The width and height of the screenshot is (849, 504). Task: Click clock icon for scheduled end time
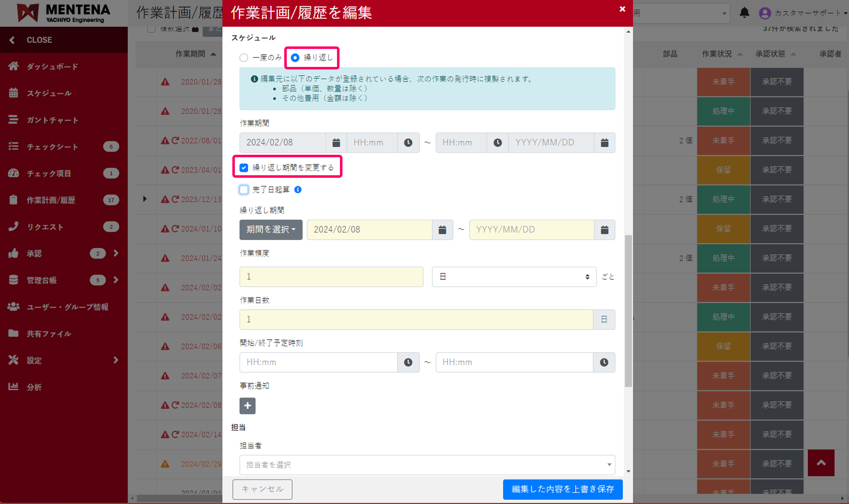[x=604, y=362]
